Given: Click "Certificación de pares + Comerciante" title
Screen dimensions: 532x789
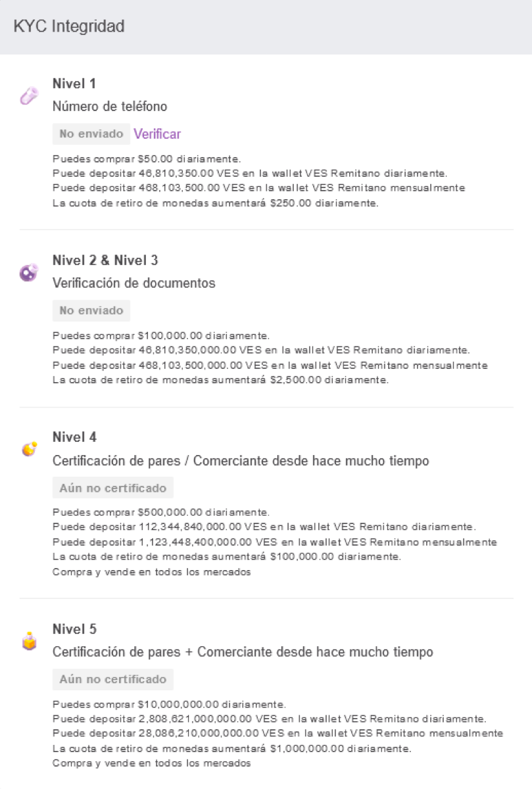Looking at the screenshot, I should click(243, 652).
